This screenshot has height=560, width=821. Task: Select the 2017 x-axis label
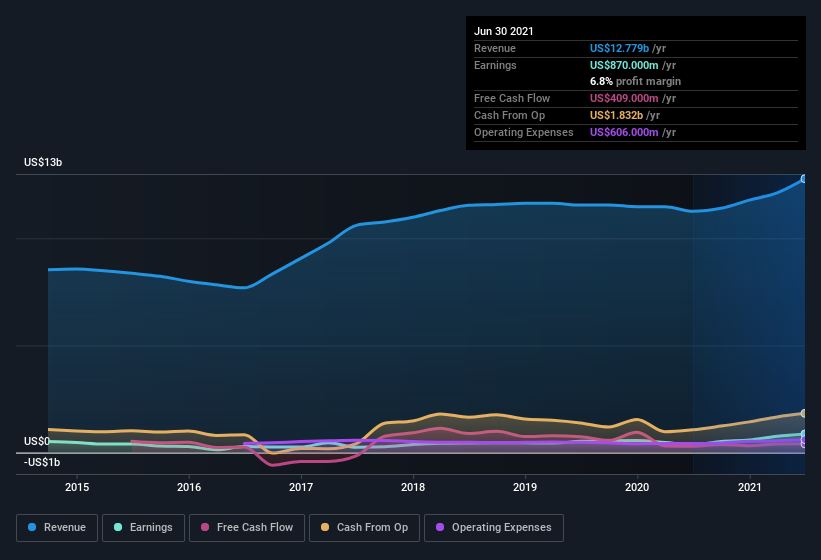[x=301, y=487]
